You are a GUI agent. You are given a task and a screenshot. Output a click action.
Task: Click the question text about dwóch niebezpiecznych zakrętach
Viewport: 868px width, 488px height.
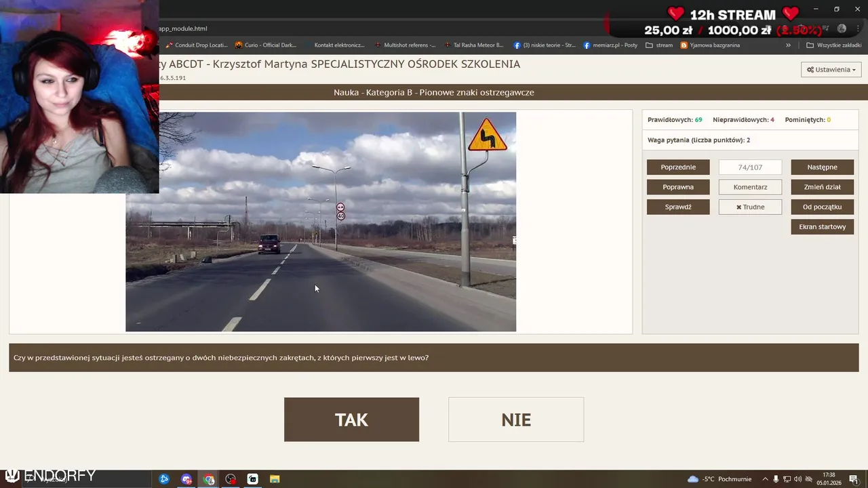click(x=221, y=358)
